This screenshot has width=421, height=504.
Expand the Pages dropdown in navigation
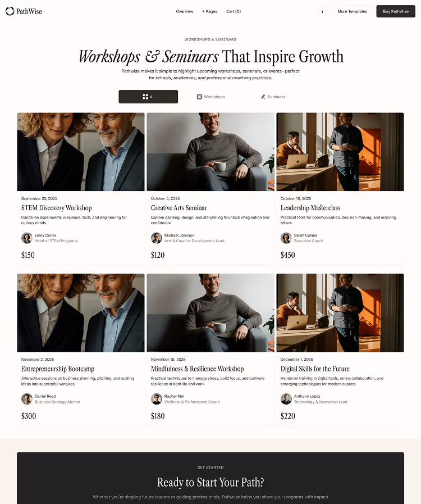click(x=210, y=12)
